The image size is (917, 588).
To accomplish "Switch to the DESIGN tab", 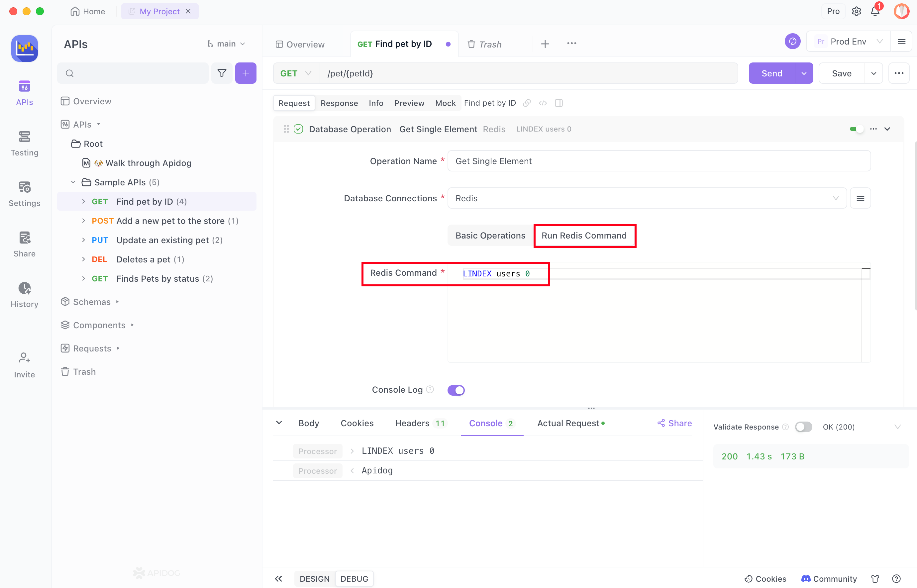I will tap(314, 578).
